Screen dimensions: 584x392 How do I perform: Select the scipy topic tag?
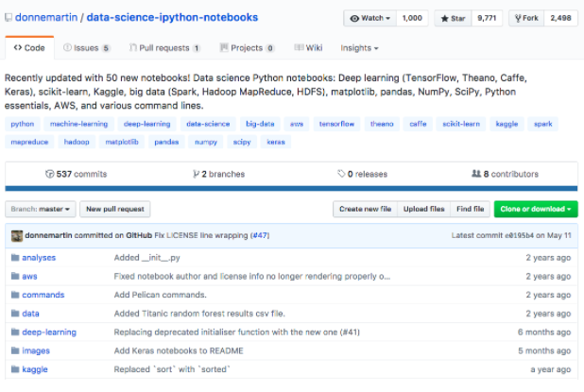[x=242, y=142]
